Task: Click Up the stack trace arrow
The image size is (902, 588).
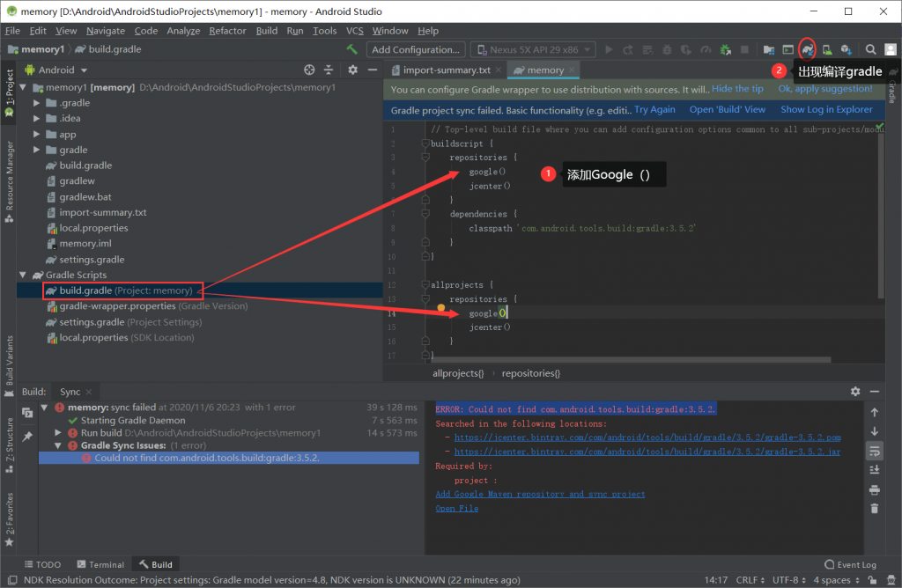Action: click(x=875, y=412)
